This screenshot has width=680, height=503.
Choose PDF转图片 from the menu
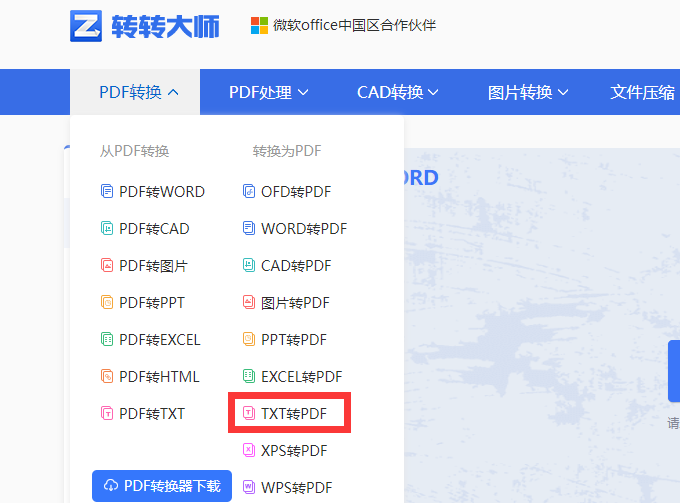(x=144, y=265)
